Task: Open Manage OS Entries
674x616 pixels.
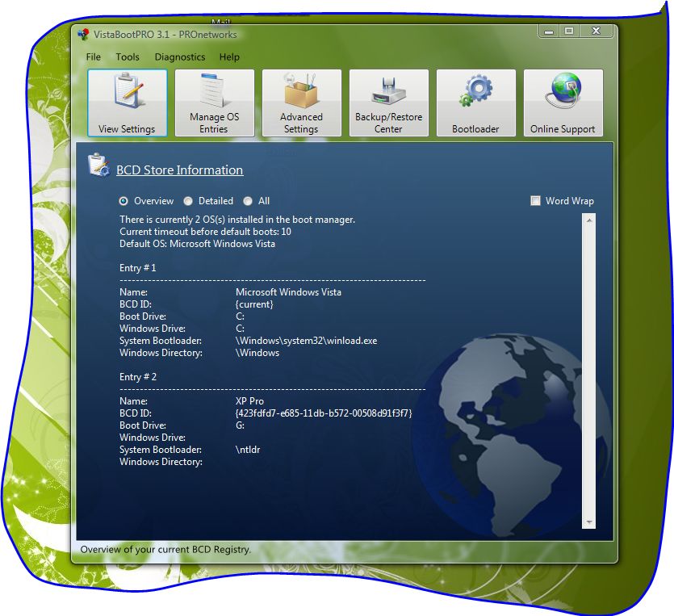Action: click(x=215, y=103)
